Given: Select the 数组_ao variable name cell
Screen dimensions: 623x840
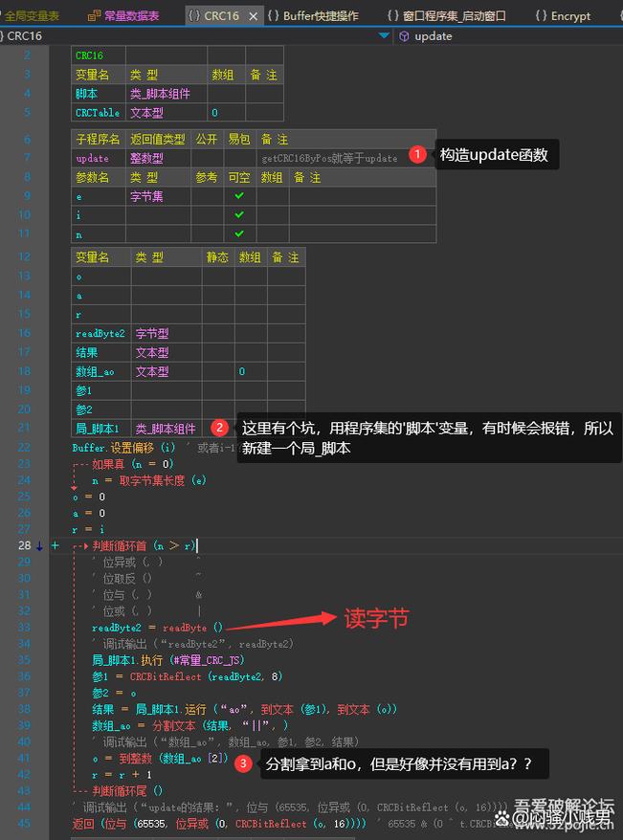Looking at the screenshot, I should tap(101, 372).
